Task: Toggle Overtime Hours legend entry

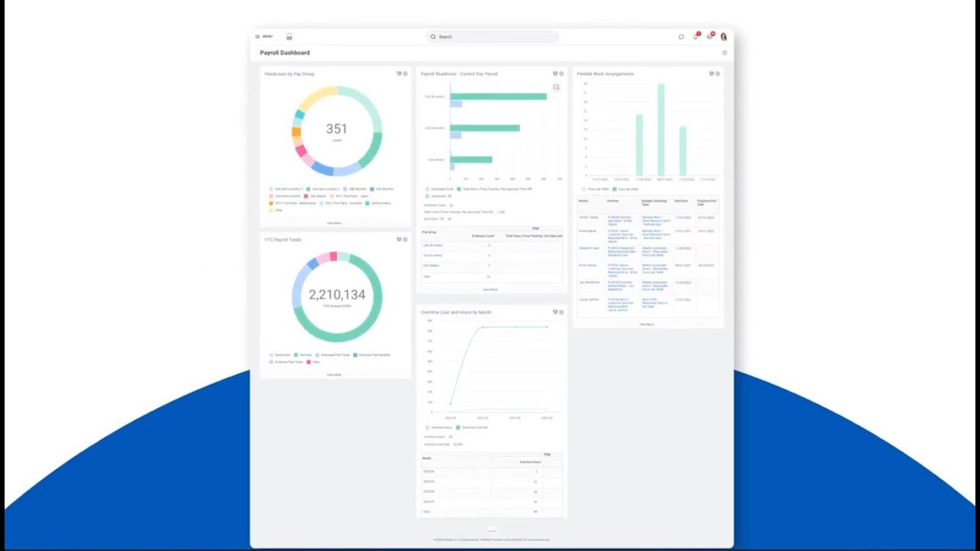Action: pos(439,427)
